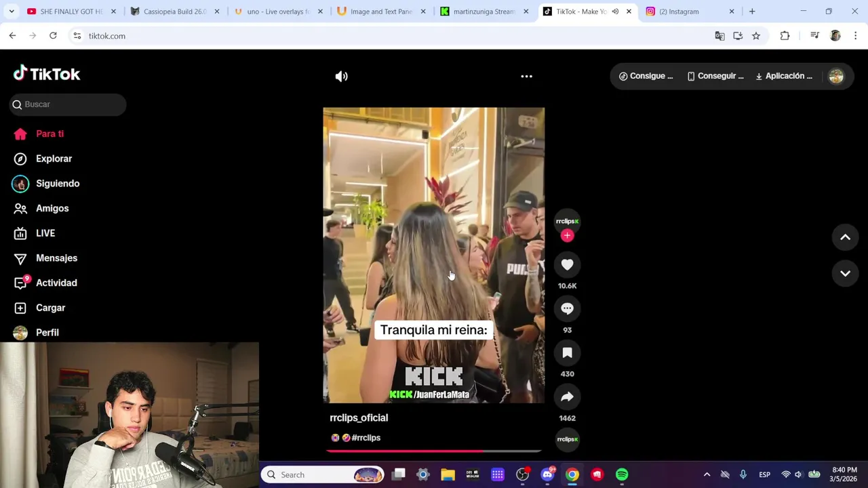Open the Actividad notifications

(x=56, y=283)
